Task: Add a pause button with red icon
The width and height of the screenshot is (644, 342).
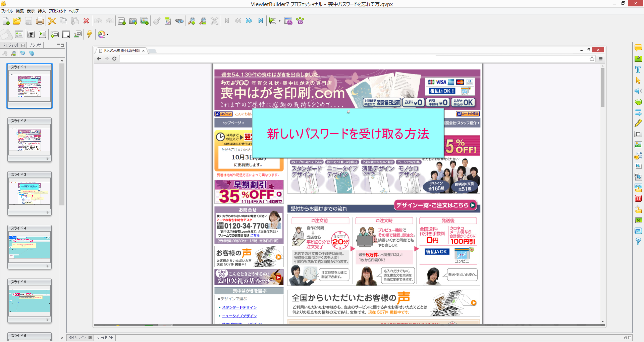Action: 638,198
